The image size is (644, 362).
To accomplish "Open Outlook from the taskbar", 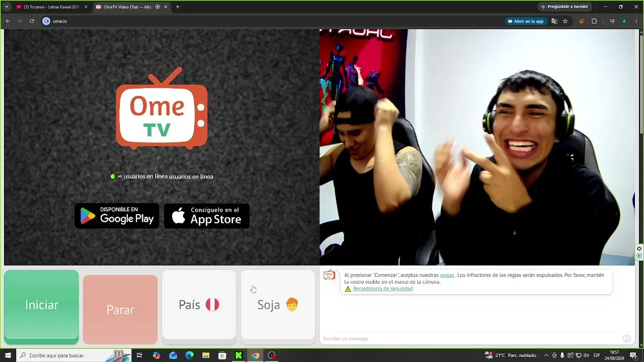I will [173, 355].
